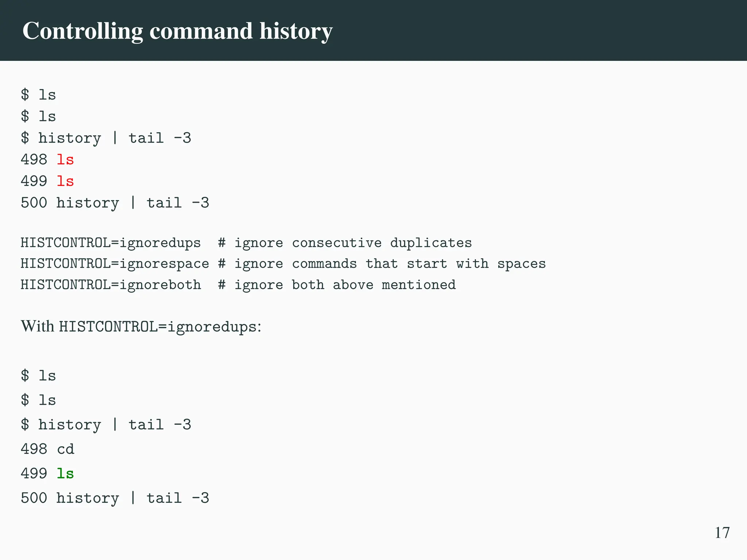Click the red "ls" beside 499
Viewport: 747px width, 560px height.
(65, 181)
